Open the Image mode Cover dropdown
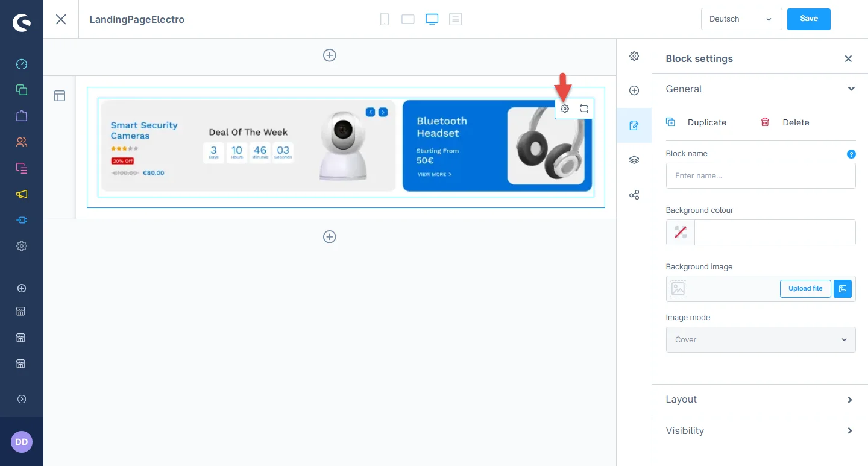 coord(760,340)
